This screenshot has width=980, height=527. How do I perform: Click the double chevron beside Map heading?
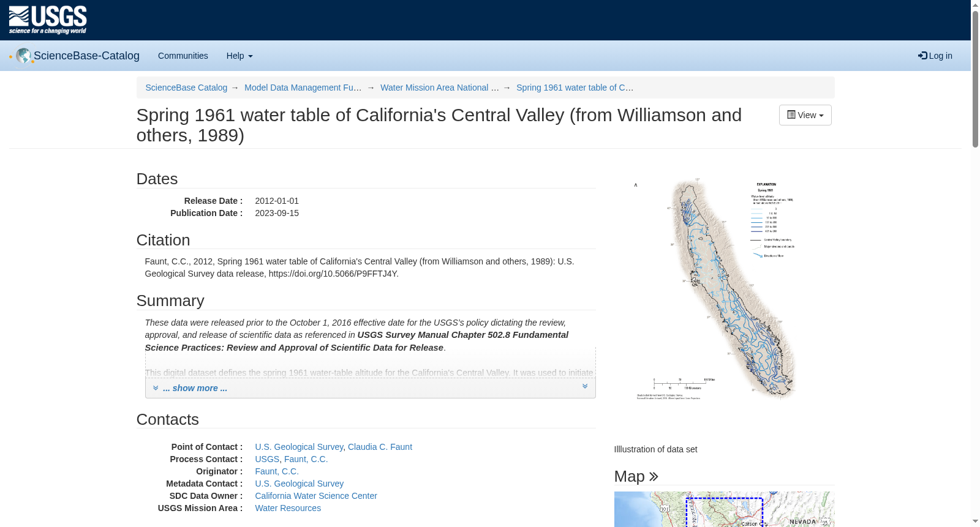[x=654, y=477]
